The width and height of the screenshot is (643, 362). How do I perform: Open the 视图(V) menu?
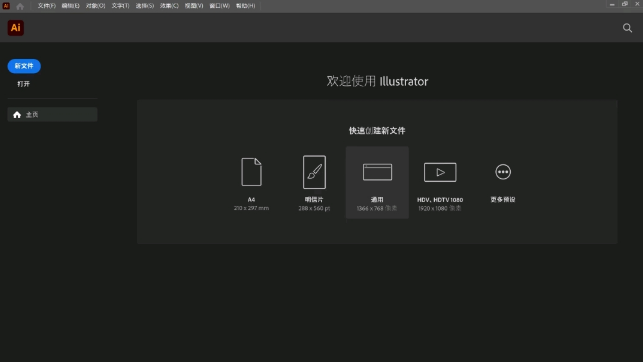[194, 6]
